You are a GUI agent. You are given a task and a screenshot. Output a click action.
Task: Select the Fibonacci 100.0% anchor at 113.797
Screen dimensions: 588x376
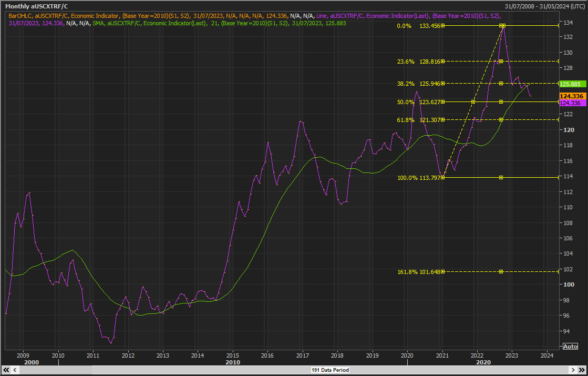[442, 178]
